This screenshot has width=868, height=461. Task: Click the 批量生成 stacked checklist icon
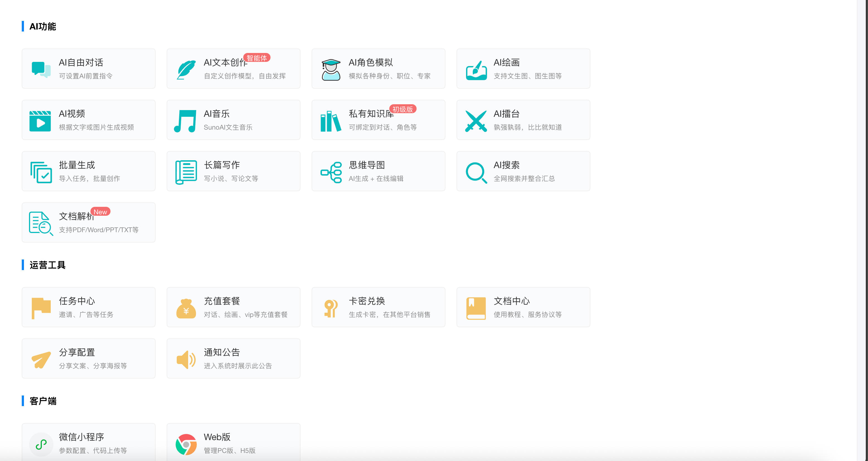click(41, 172)
